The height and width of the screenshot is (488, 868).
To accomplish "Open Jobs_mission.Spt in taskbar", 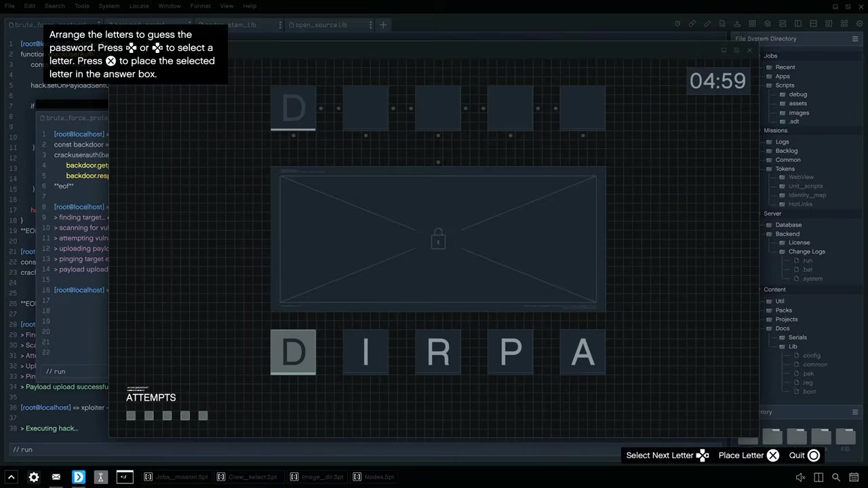I will point(176,477).
